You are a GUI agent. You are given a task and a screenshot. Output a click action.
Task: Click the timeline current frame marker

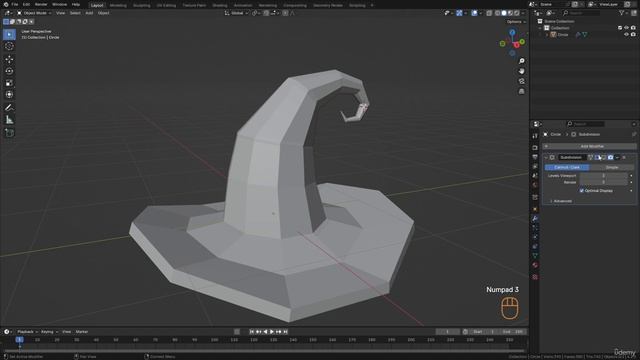pyautogui.click(x=19, y=340)
